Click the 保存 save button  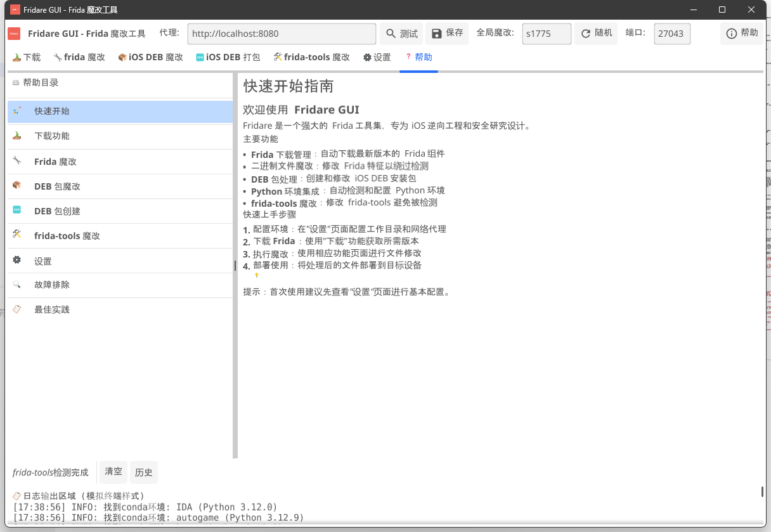[447, 34]
